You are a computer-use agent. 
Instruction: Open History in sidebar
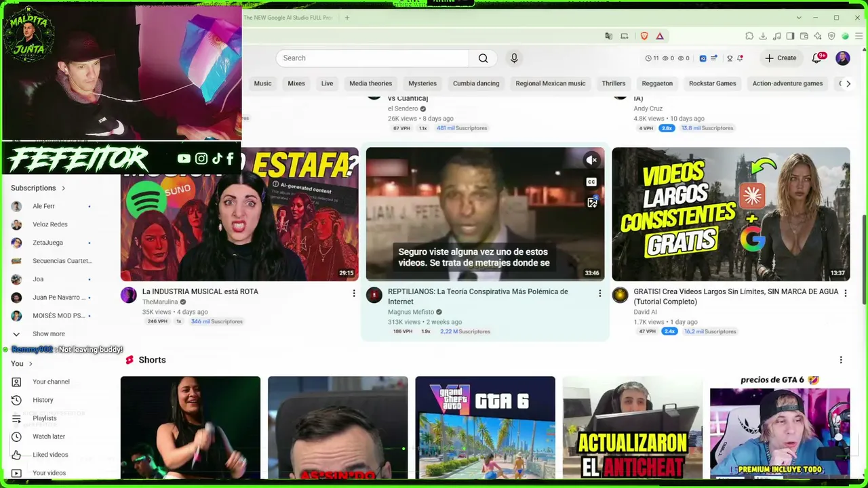click(43, 400)
